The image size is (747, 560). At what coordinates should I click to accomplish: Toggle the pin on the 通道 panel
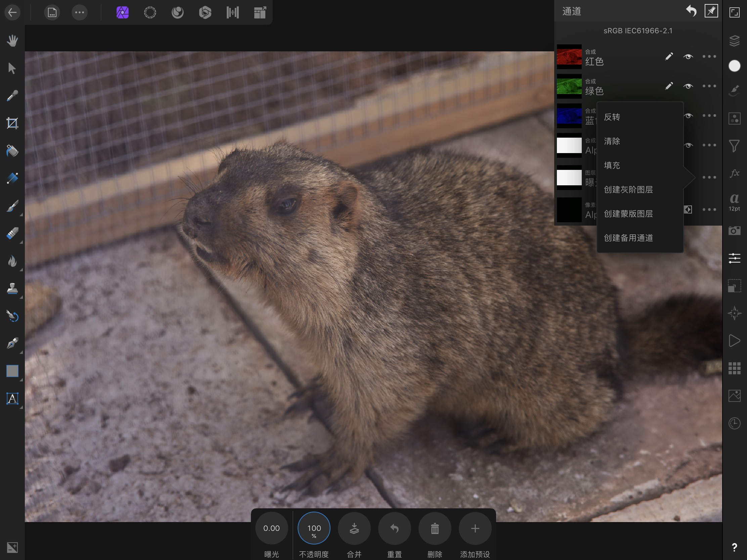pos(711,11)
